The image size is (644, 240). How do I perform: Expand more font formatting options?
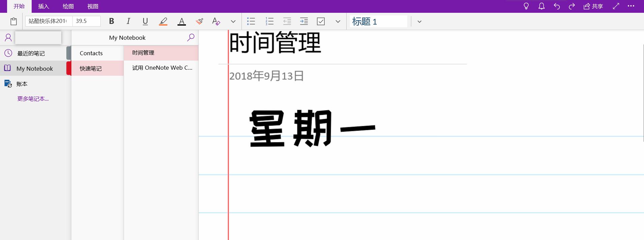click(233, 22)
